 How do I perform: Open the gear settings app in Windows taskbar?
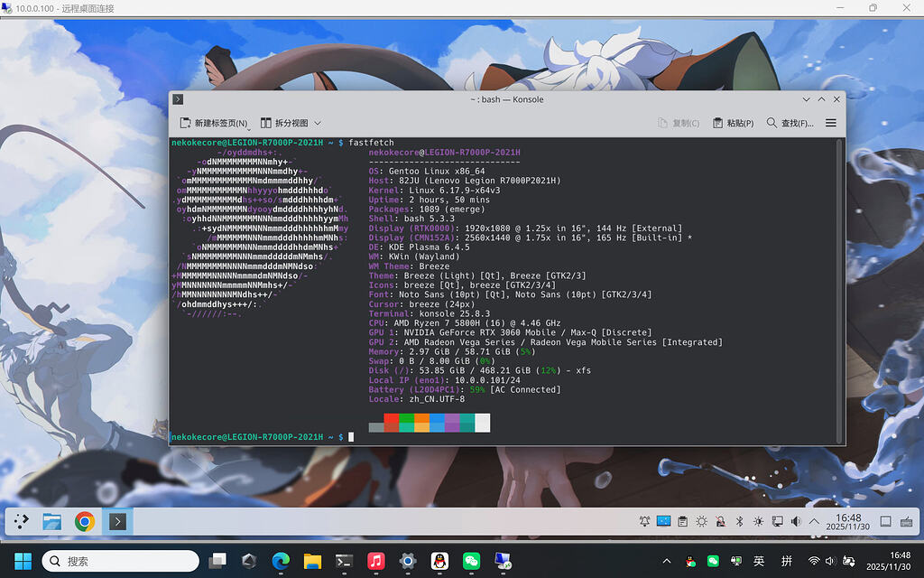[x=408, y=561]
